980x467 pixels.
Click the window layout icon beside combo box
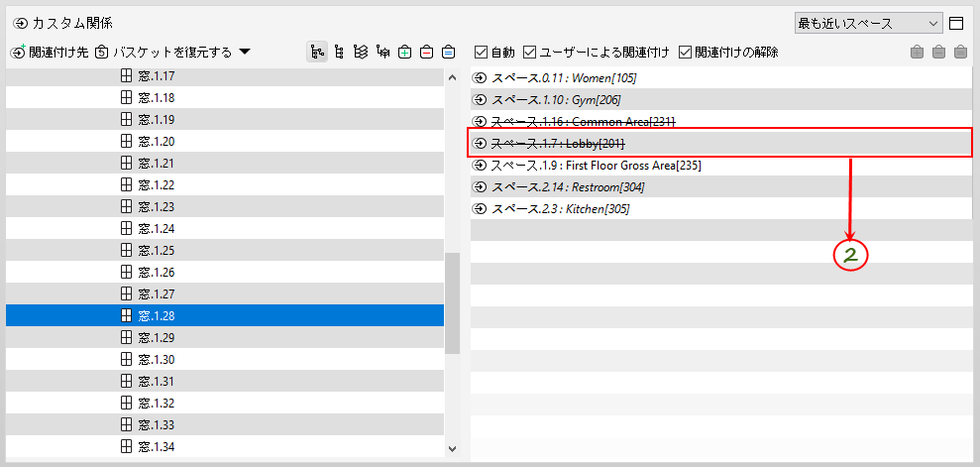[956, 24]
